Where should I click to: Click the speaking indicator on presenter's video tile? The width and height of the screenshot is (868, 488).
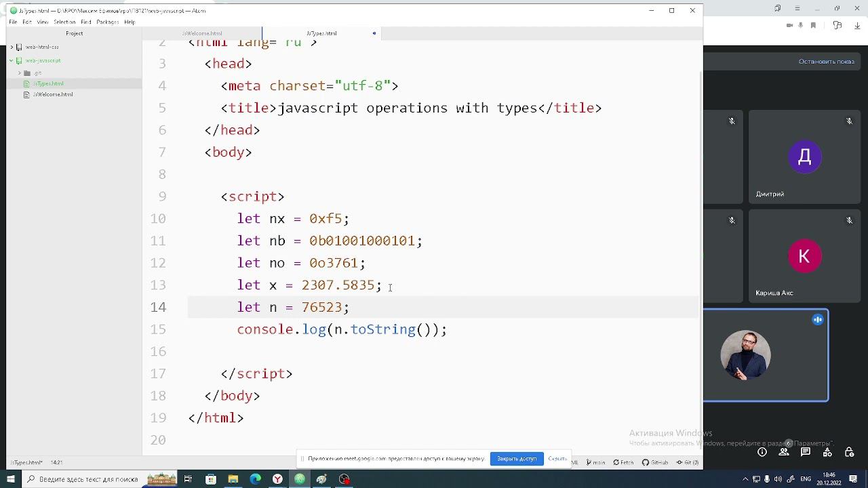click(x=818, y=319)
